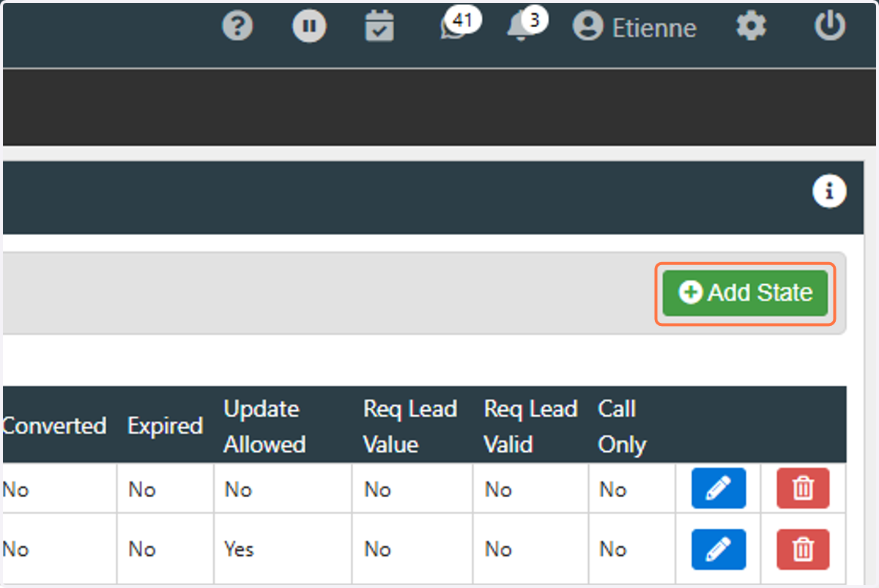This screenshot has width=879, height=588.
Task: Sort by the Expired column header
Action: 165,426
